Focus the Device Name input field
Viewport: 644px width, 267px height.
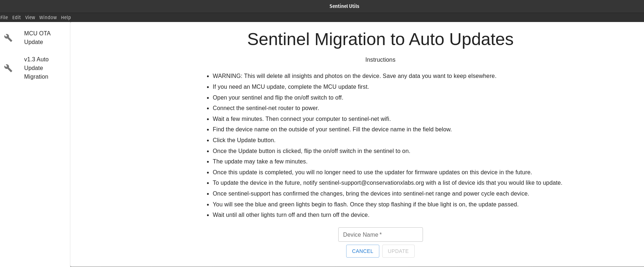click(380, 235)
